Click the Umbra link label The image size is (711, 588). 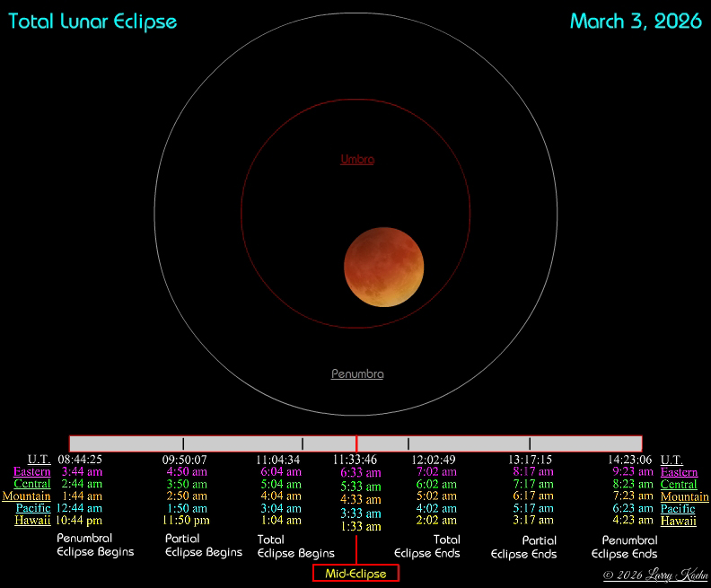tap(356, 159)
